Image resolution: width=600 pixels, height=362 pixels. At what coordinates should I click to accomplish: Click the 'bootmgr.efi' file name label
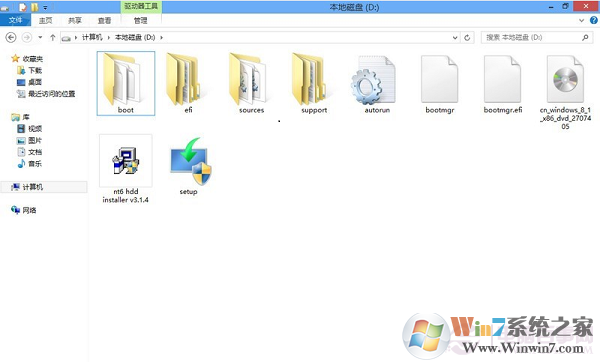pos(503,110)
